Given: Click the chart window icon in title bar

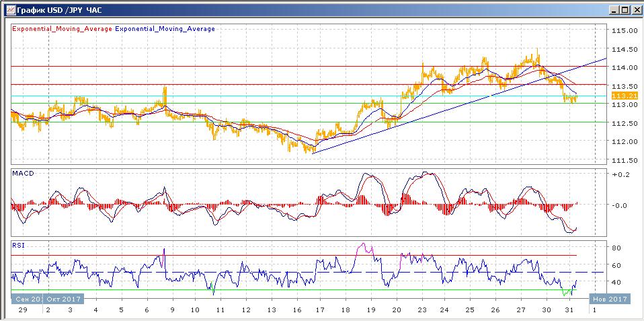Looking at the screenshot, I should pyautogui.click(x=11, y=10).
